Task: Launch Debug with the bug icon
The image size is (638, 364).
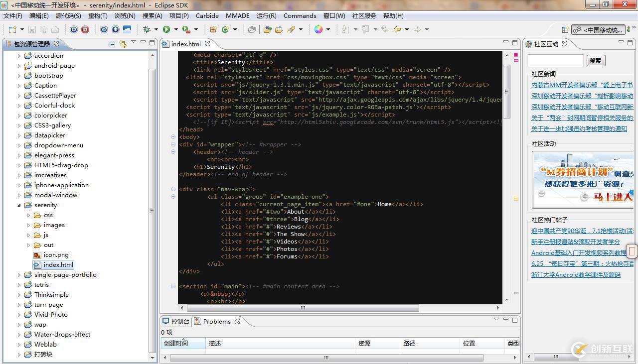Action: point(147,29)
